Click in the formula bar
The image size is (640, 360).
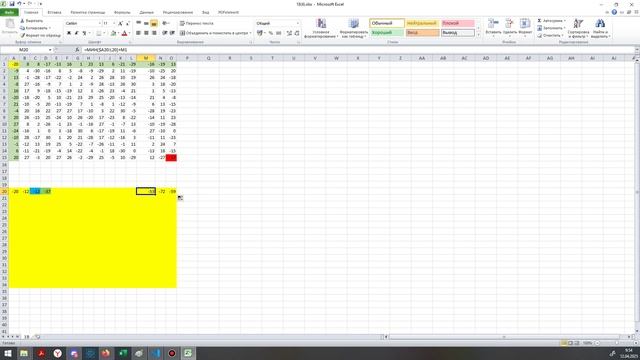[x=358, y=50]
